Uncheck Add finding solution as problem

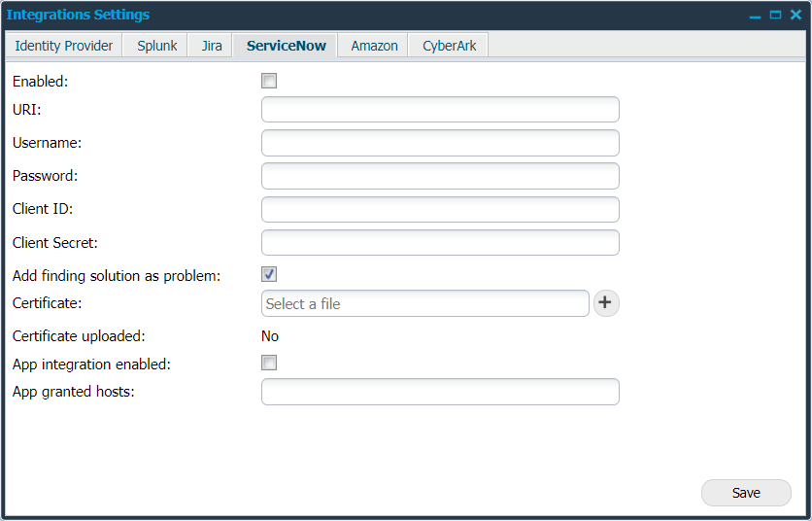coord(269,275)
